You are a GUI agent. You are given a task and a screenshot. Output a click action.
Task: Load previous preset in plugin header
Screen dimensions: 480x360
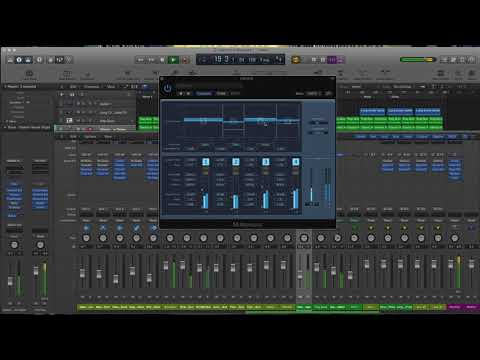(181, 94)
